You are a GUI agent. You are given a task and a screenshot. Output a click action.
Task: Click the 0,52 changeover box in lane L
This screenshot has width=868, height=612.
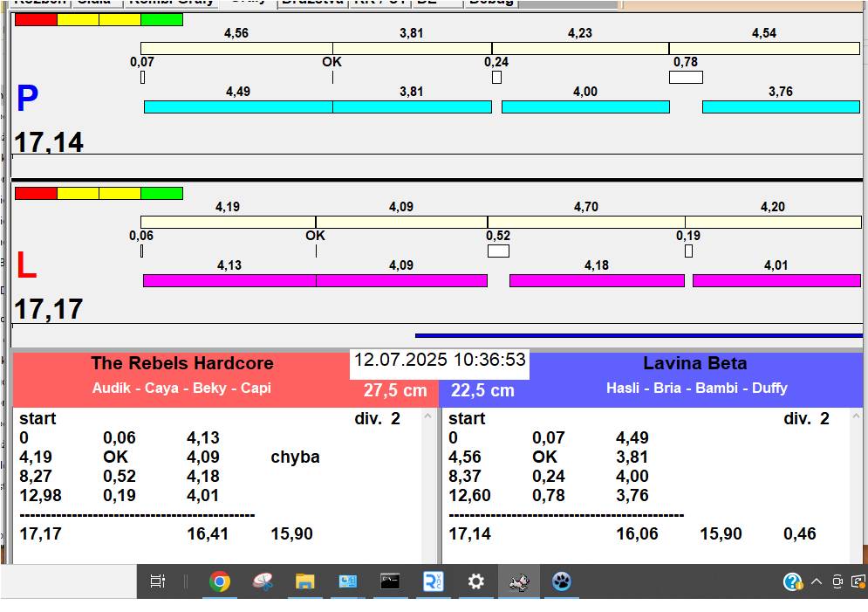pos(498,251)
